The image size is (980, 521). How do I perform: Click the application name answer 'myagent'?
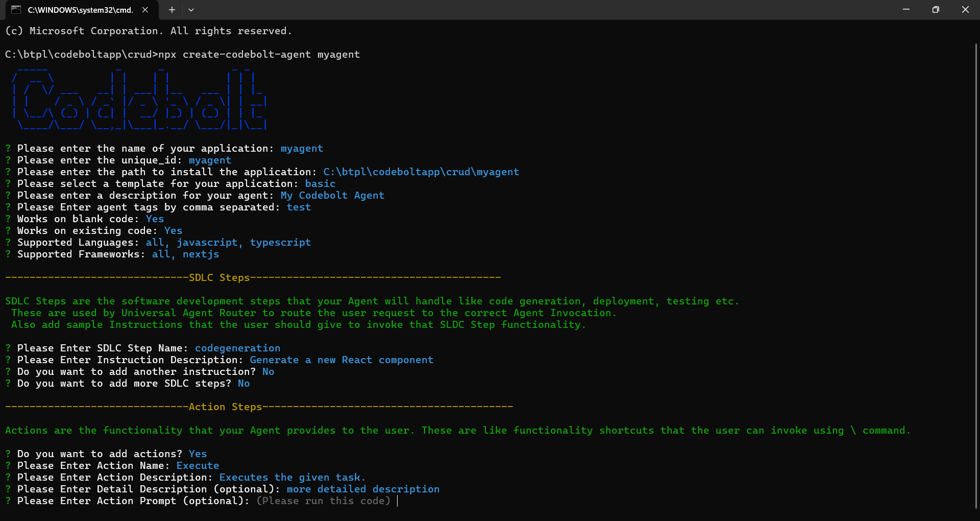click(x=302, y=149)
